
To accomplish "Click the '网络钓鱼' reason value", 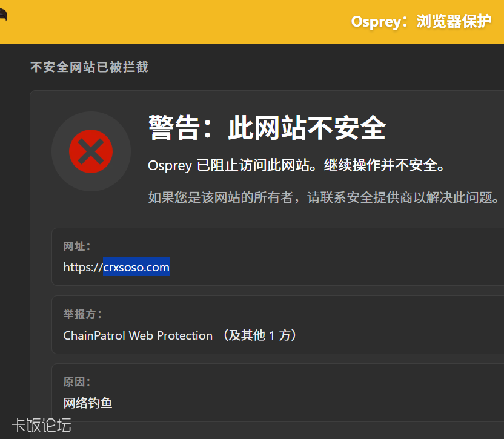I will click(88, 403).
